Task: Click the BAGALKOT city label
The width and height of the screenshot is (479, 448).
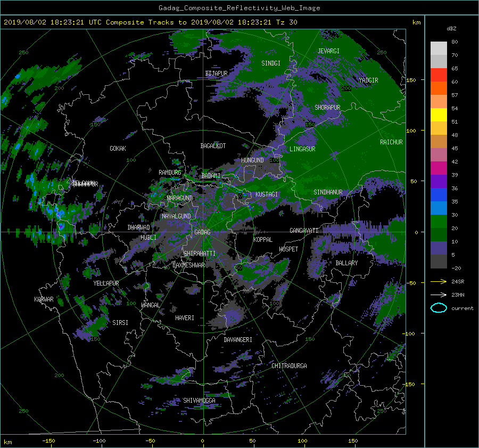Action: tap(213, 146)
